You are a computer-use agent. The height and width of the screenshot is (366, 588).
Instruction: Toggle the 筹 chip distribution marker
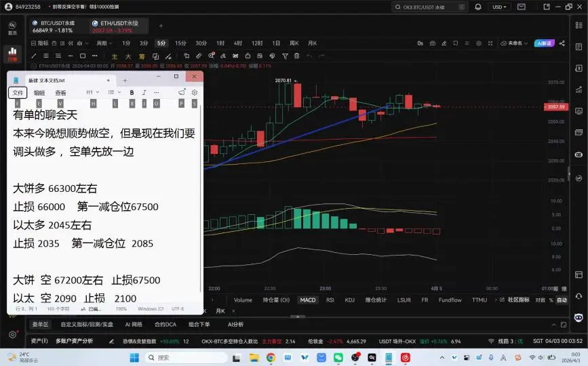pos(142,56)
